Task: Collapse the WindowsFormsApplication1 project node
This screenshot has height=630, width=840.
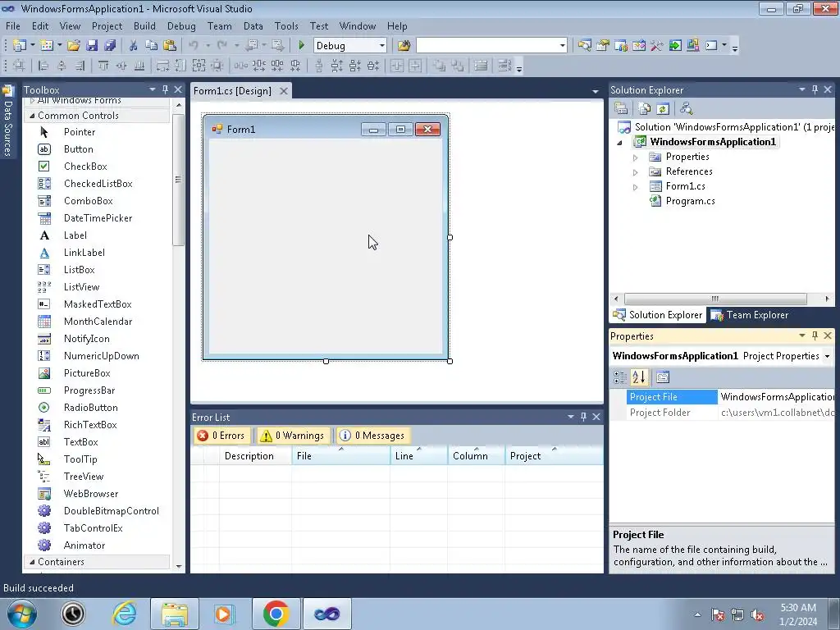Action: [620, 143]
